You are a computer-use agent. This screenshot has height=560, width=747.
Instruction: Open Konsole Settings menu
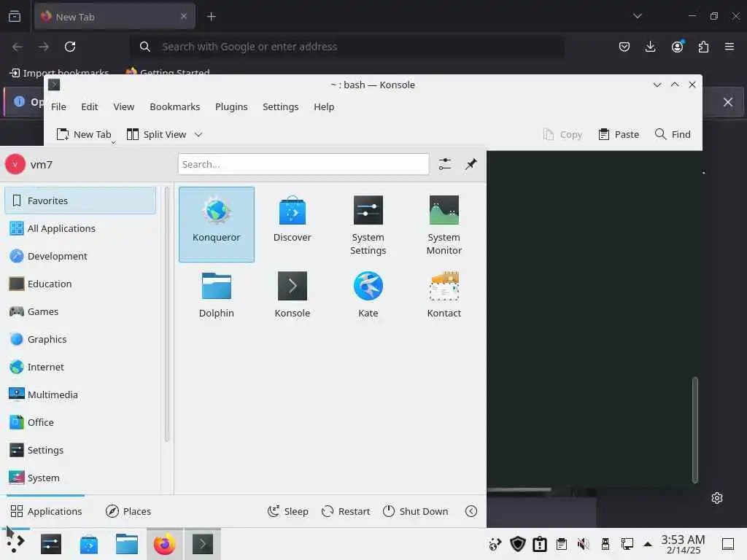coord(281,106)
